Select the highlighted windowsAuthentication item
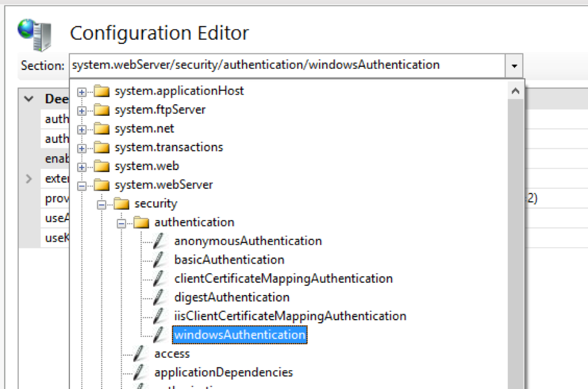This screenshot has height=389, width=588. [x=239, y=335]
